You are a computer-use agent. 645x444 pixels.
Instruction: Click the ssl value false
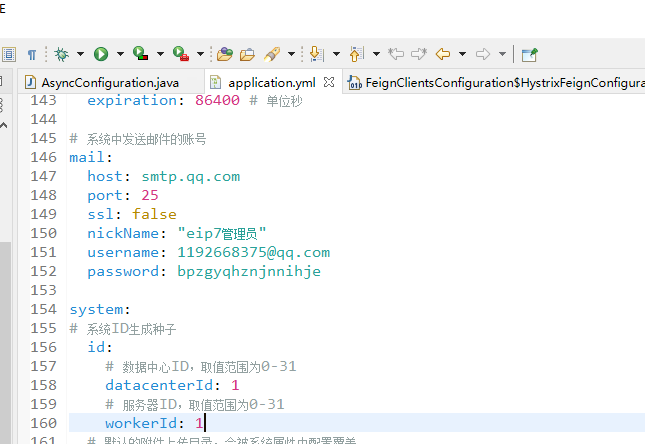tap(154, 214)
